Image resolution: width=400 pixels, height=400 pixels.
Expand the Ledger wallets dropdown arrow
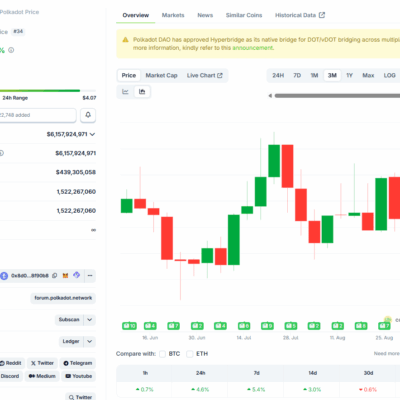click(x=90, y=341)
